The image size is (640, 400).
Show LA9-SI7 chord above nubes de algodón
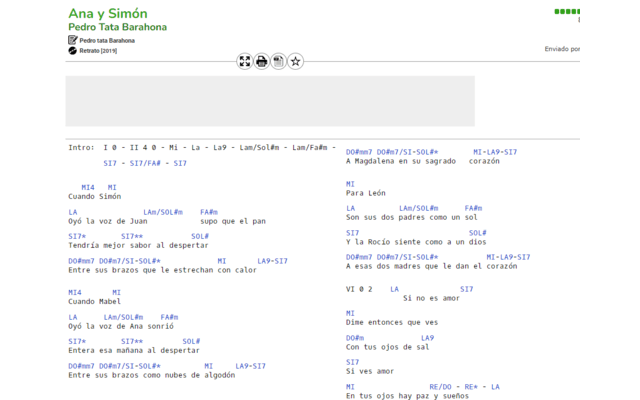250,366
